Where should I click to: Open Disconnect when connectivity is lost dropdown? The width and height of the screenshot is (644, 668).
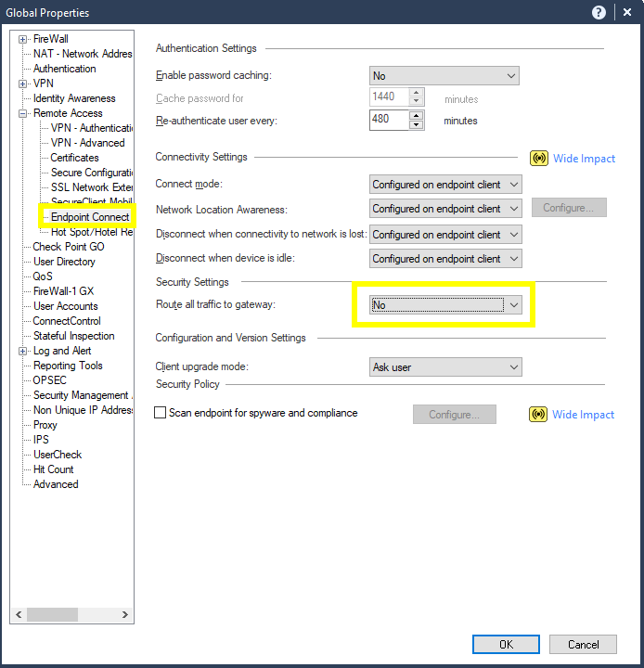point(445,235)
